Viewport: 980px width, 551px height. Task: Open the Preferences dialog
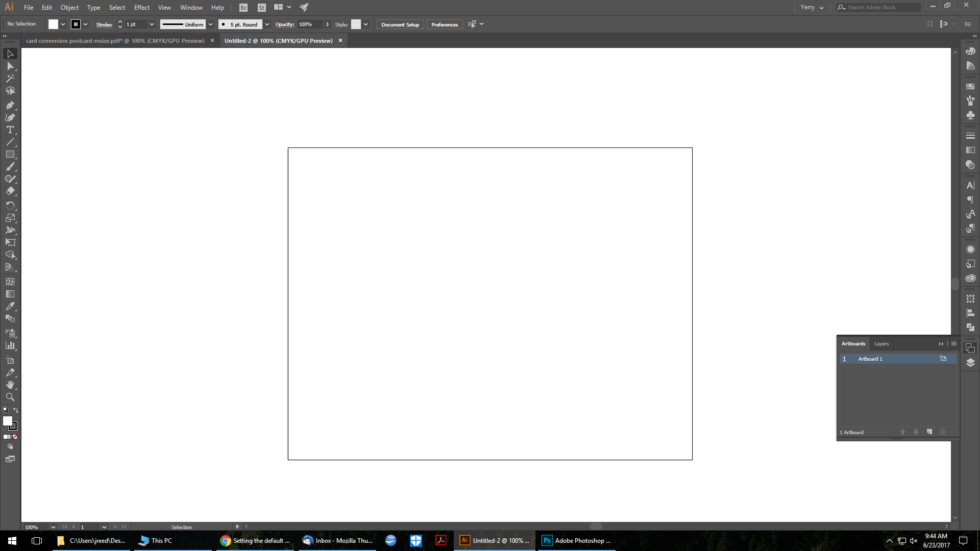coord(444,24)
